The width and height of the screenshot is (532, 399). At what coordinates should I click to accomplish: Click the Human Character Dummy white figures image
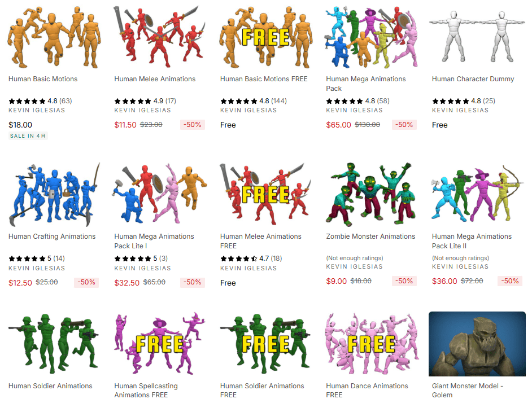[x=477, y=37]
